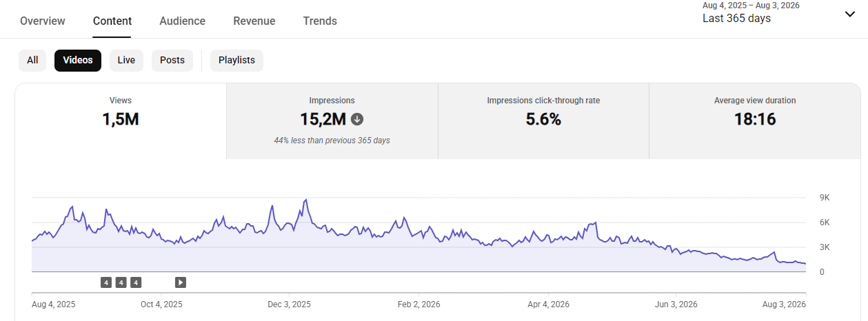
Task: Click the rightmost '4' videos marker on timeline
Action: point(136,282)
